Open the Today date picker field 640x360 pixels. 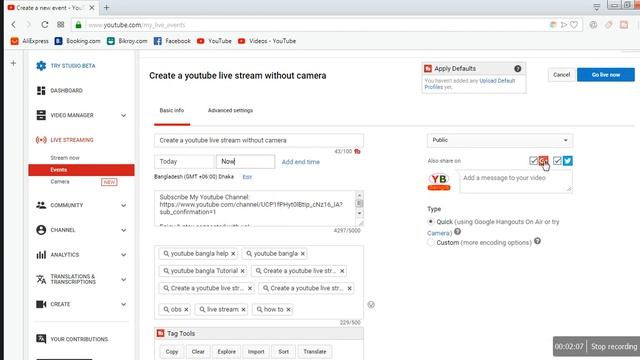[x=184, y=162]
